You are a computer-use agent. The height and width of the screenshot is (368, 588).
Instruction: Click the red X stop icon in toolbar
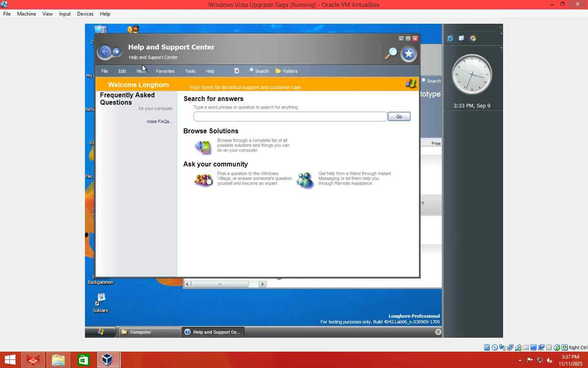[x=237, y=71]
